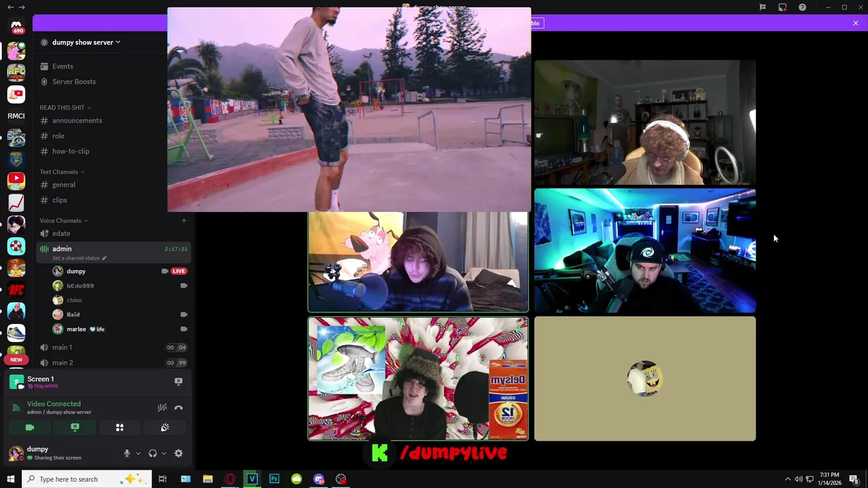Viewport: 868px width, 488px height.
Task: Select the admin voice channel
Action: point(113,252)
